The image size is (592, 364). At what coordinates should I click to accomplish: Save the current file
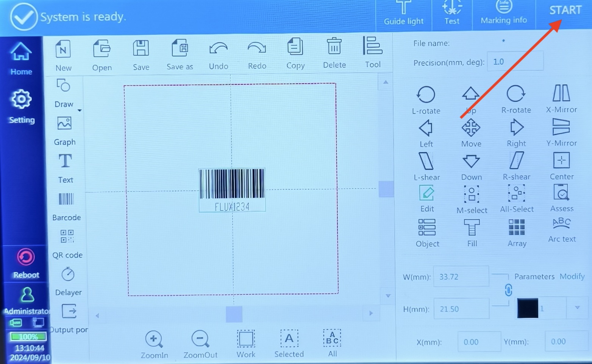[x=141, y=56]
